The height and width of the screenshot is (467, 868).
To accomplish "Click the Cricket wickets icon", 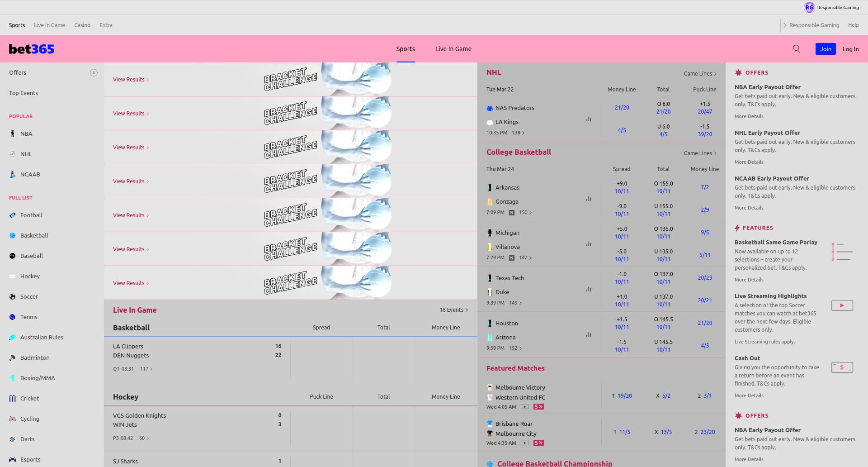I will click(x=12, y=398).
